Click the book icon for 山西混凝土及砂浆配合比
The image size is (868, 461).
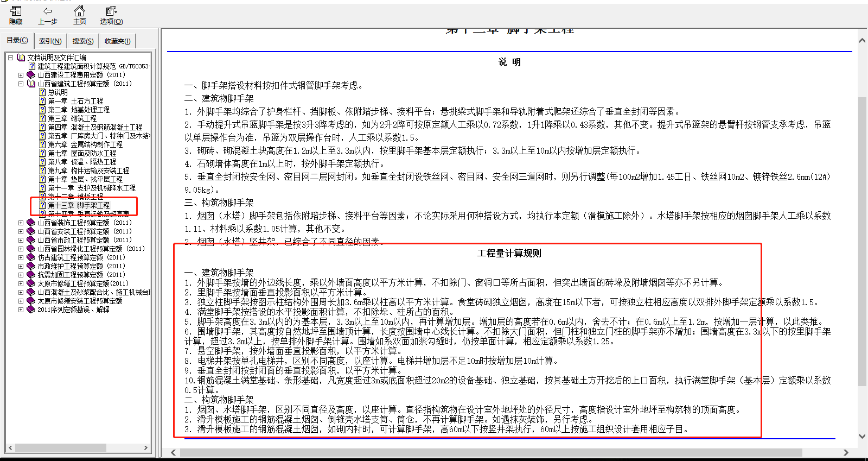tap(31, 292)
